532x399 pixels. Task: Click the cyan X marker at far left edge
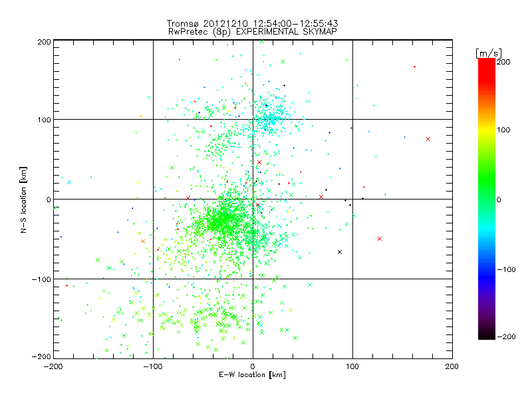tap(69, 182)
